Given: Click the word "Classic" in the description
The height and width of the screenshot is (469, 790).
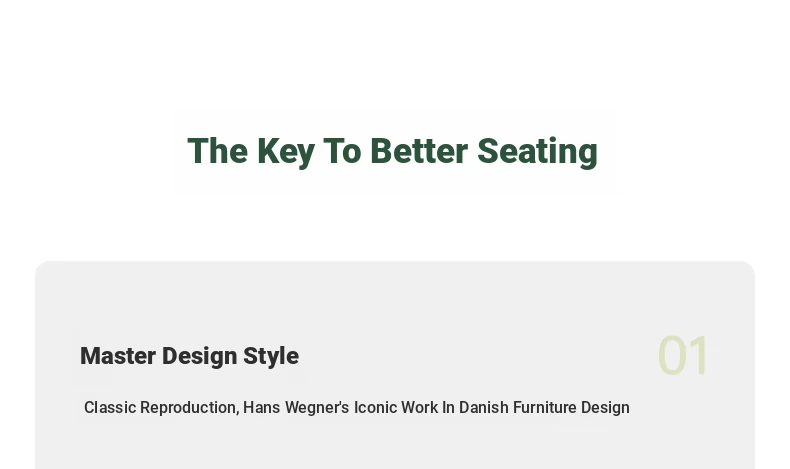Looking at the screenshot, I should click(110, 407).
